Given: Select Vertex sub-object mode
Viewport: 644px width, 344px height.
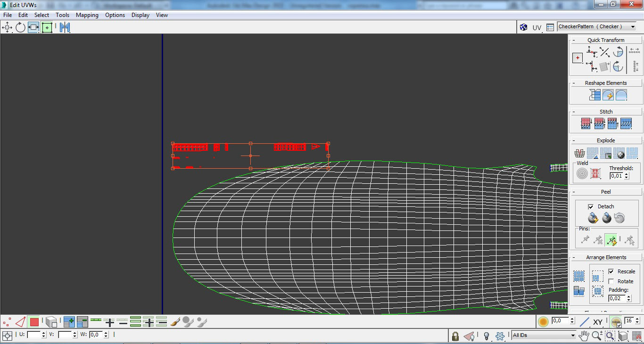Looking at the screenshot, I should pyautogui.click(x=7, y=322).
